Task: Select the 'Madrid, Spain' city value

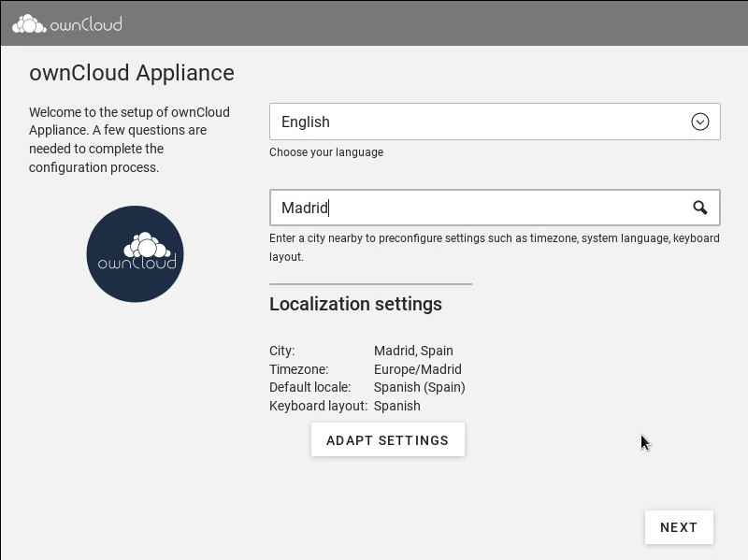Action: point(413,351)
